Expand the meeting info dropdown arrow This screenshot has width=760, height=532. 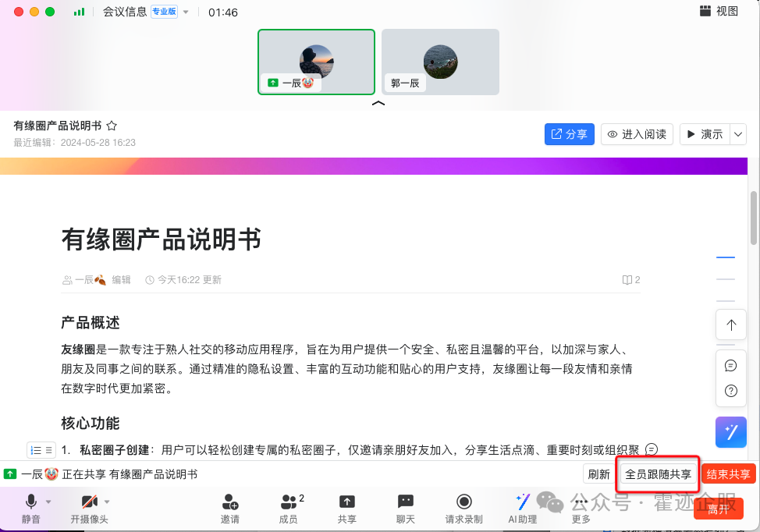click(x=186, y=12)
